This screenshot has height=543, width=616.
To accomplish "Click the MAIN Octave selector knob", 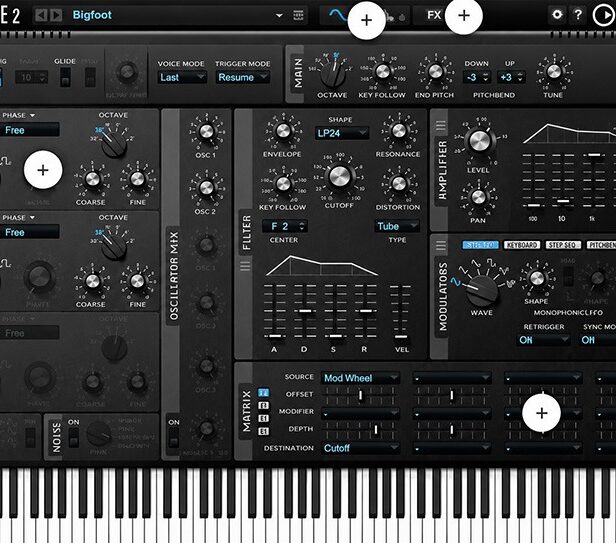I will pos(333,74).
